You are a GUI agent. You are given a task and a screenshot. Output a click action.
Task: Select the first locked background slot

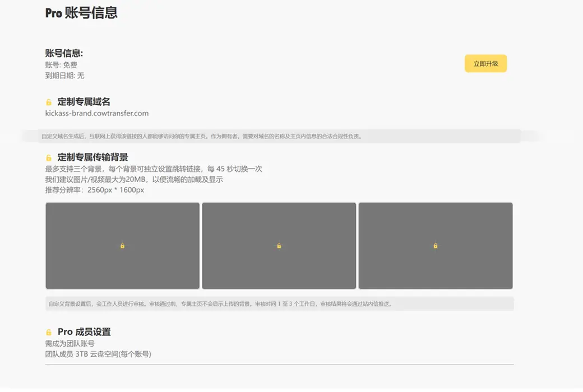122,246
